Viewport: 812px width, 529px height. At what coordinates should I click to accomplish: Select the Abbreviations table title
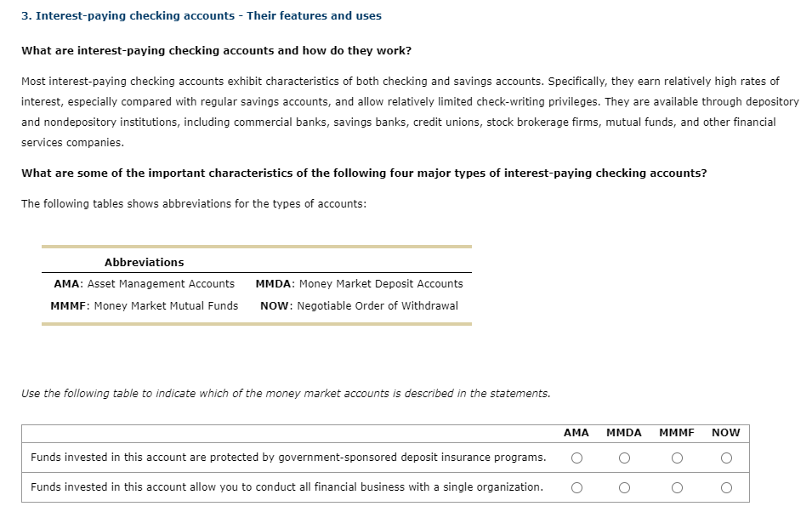143,262
